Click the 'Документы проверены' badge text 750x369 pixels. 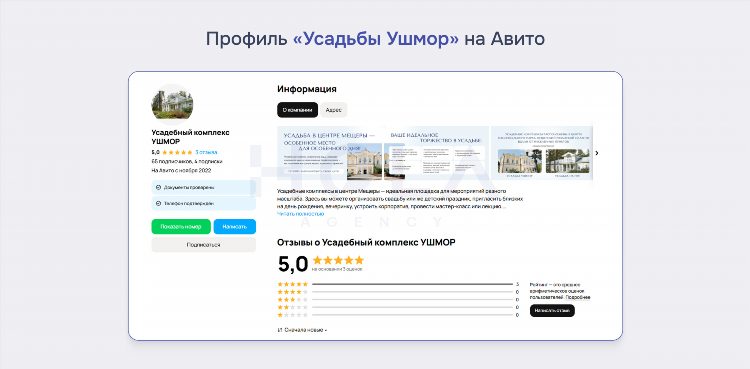189,188
